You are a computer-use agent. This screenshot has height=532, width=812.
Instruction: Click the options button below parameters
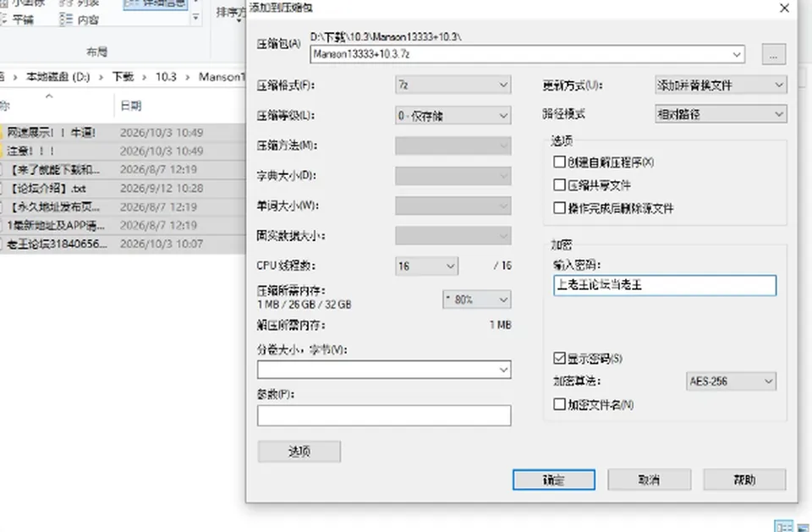tap(299, 451)
